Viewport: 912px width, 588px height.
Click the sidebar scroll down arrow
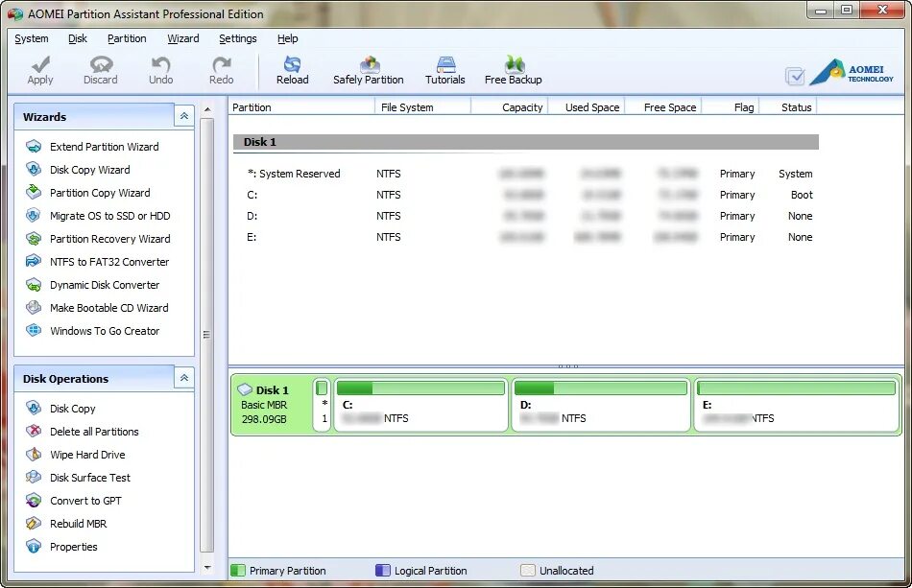207,568
